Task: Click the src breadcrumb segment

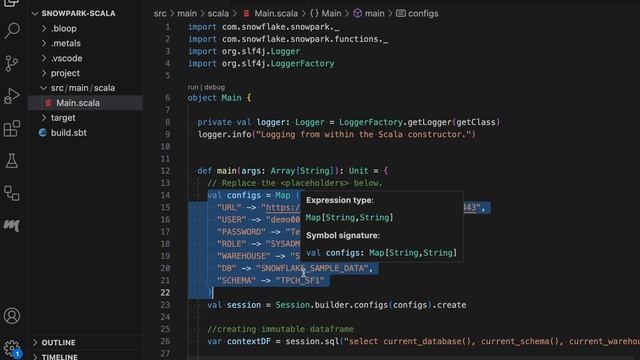Action: [160, 13]
